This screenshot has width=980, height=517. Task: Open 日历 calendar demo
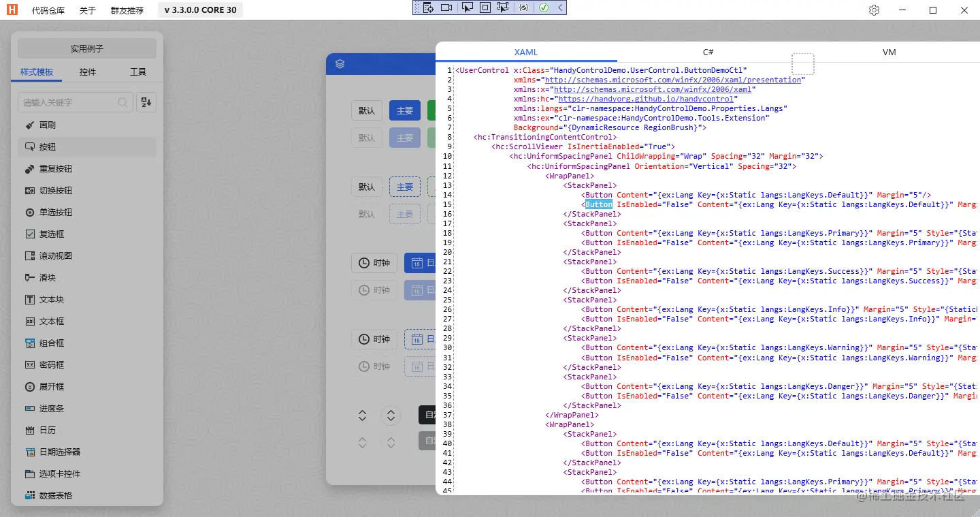click(x=87, y=430)
